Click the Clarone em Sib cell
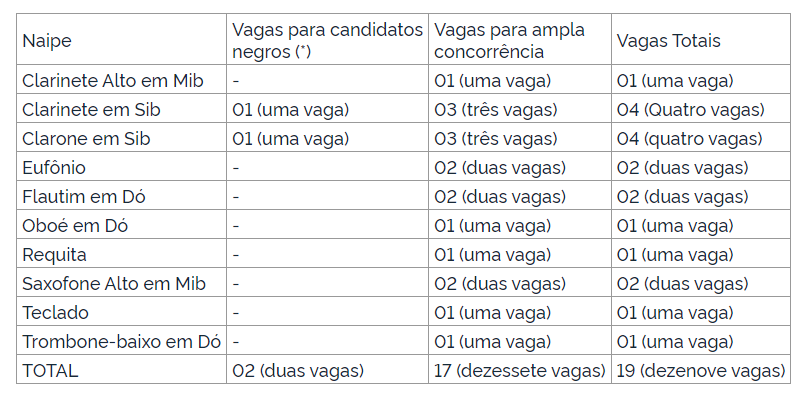Image resolution: width=807 pixels, height=396 pixels. 121,137
